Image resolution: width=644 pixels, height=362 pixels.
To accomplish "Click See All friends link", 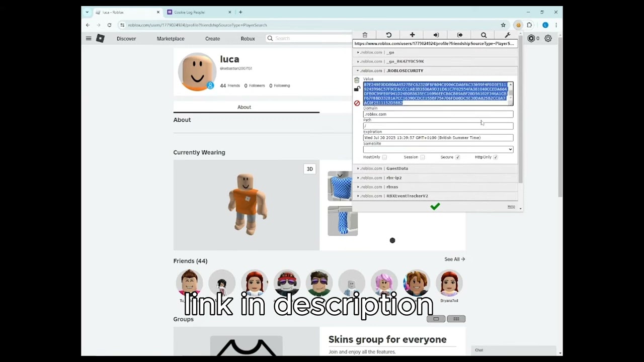I will (455, 259).
